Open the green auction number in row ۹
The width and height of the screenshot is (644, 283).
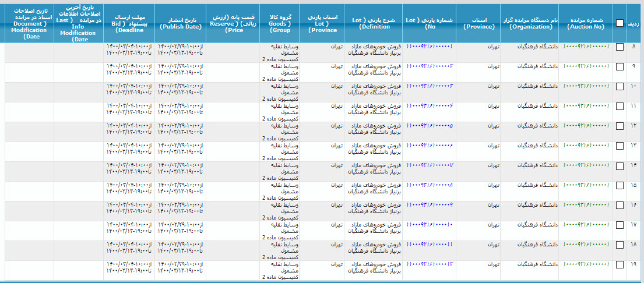586,66
